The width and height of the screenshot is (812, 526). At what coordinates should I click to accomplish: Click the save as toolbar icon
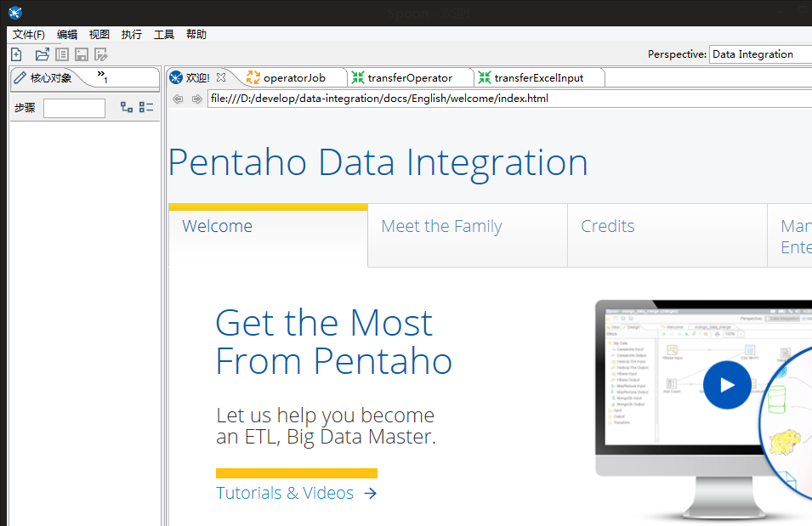click(x=101, y=54)
